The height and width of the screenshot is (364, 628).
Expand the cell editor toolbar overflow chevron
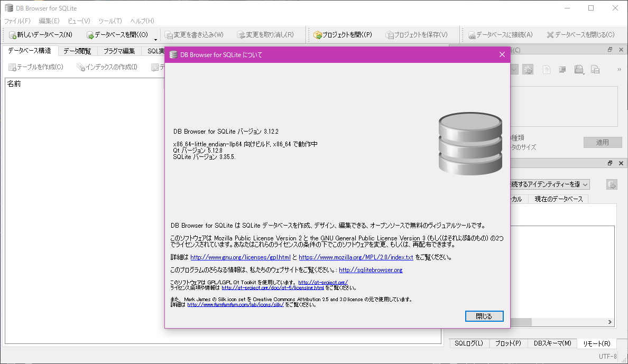click(x=619, y=70)
